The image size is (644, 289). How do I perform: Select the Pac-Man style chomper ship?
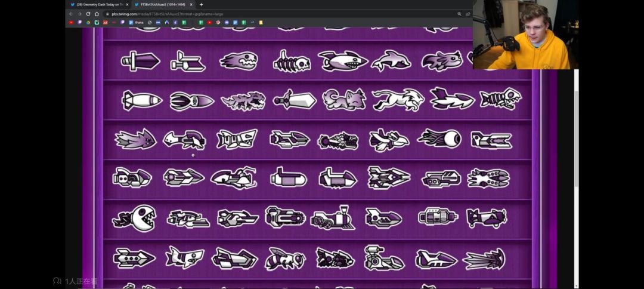(135, 218)
